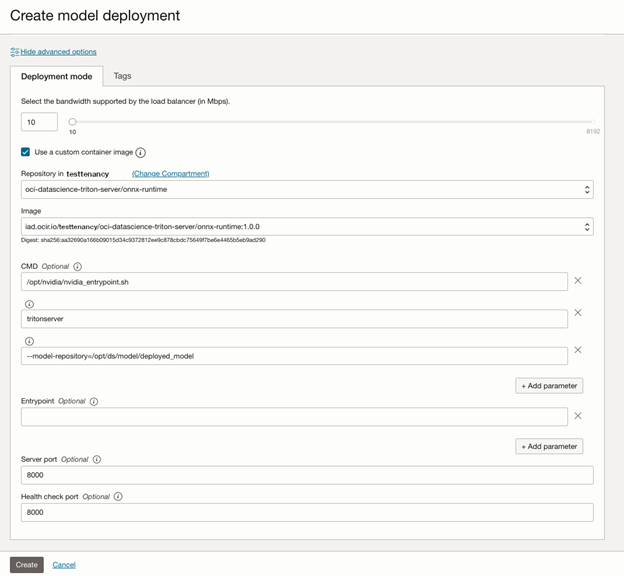Select the Deployment mode tab
624x576 pixels.
56,77
